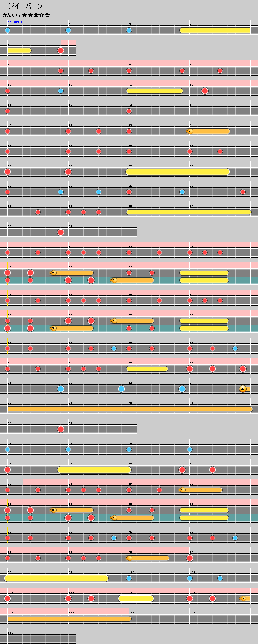
Task: Click the song title ニジイロバトン
Action: click(x=23, y=6)
